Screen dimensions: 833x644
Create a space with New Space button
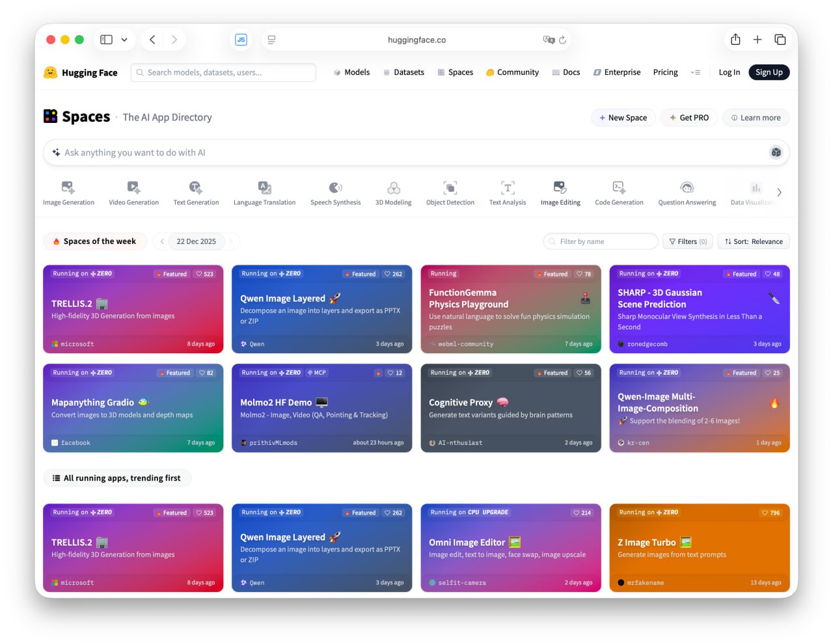(x=623, y=118)
